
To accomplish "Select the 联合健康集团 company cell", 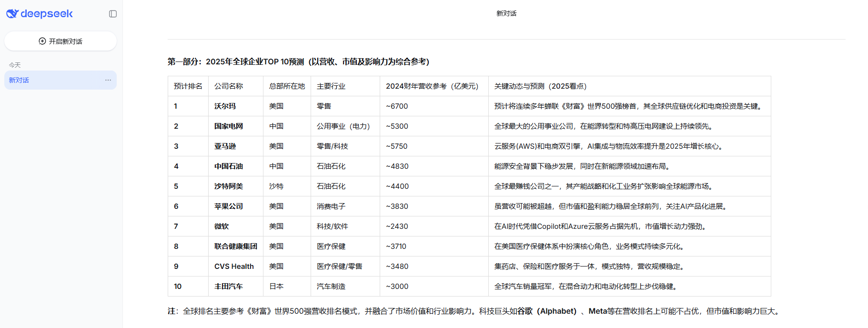I will click(x=236, y=246).
